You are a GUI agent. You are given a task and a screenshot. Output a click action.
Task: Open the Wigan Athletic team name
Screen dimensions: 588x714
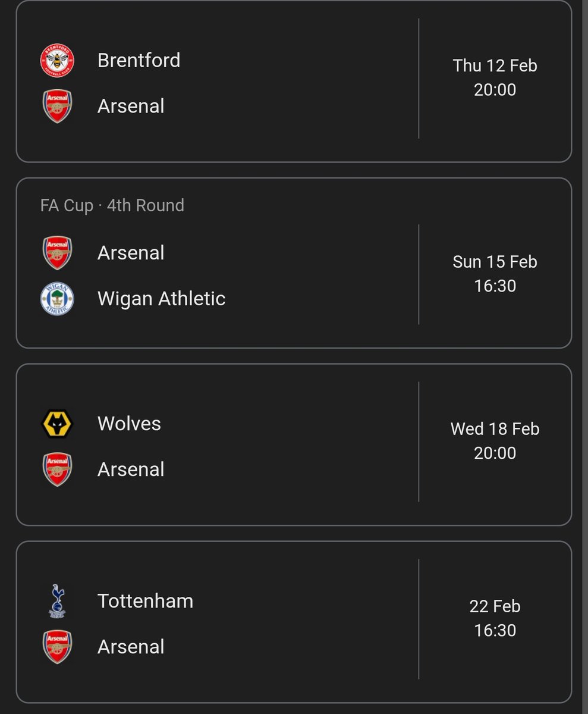161,298
